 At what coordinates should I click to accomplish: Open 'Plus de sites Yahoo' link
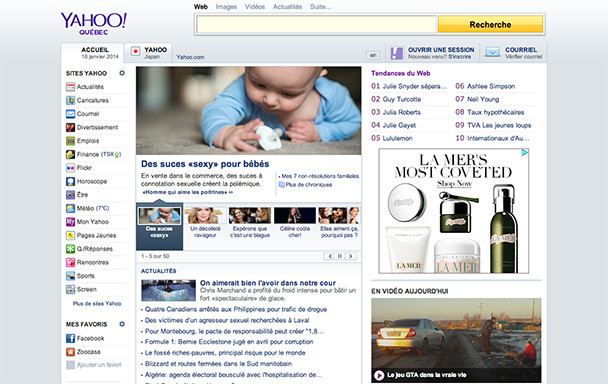coord(97,304)
